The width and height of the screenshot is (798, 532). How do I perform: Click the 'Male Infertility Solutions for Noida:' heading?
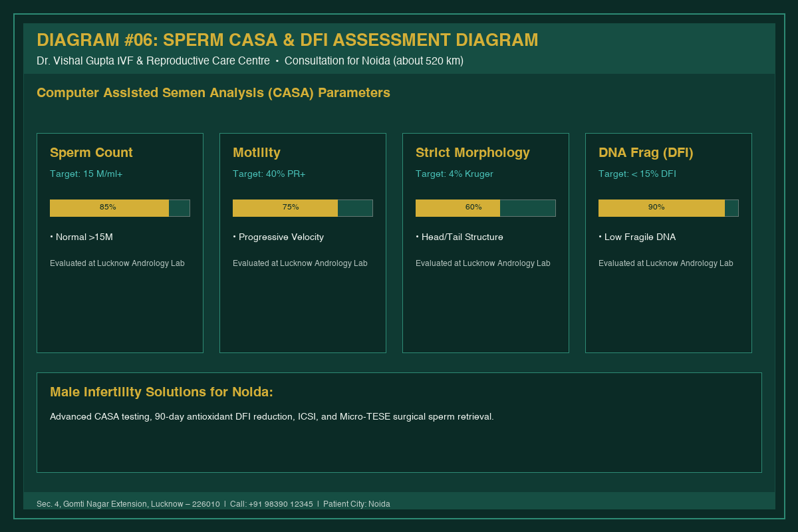(x=162, y=392)
